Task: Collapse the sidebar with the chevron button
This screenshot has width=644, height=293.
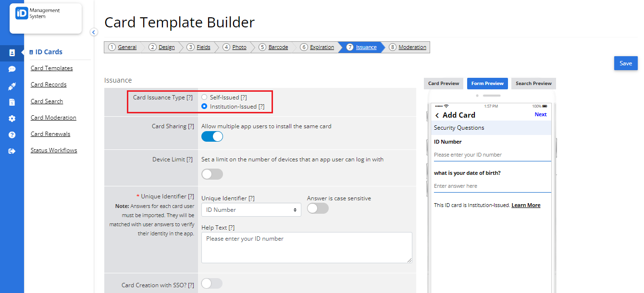Action: coord(94,32)
